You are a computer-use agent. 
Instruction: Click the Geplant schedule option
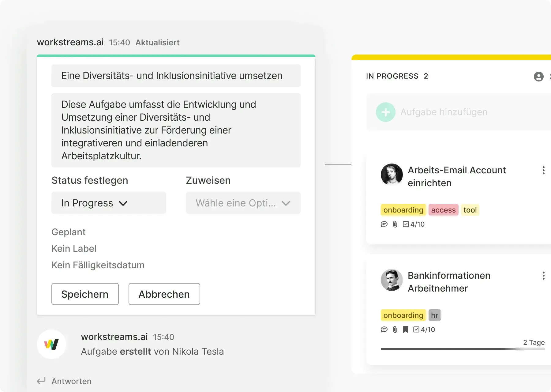69,232
